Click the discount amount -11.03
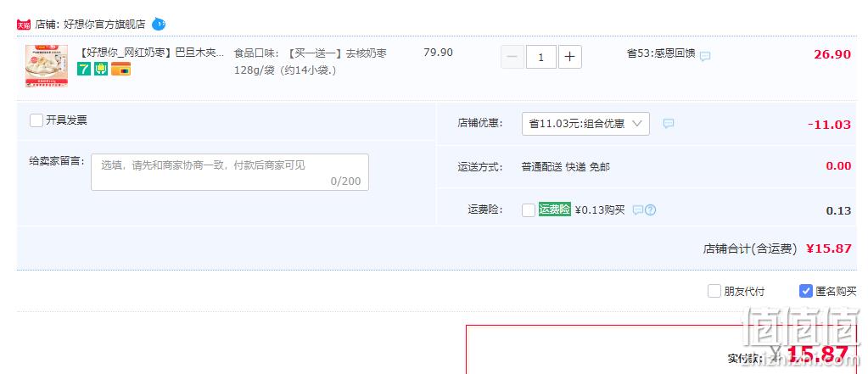The image size is (868, 374). click(829, 125)
